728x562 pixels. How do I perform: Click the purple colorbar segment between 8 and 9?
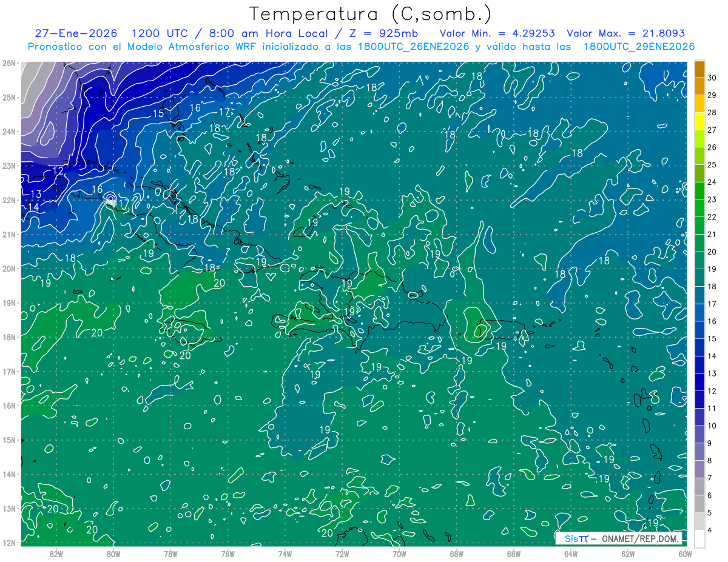coord(699,452)
